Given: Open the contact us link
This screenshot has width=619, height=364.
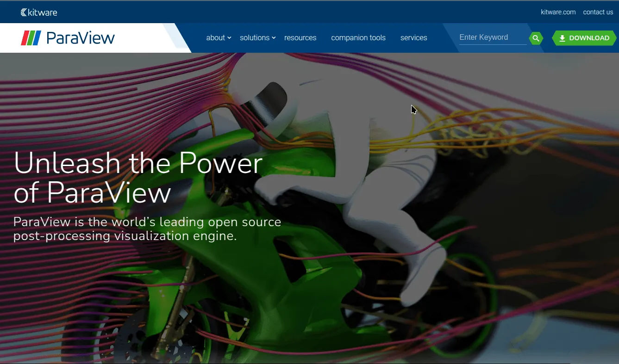Looking at the screenshot, I should 598,12.
